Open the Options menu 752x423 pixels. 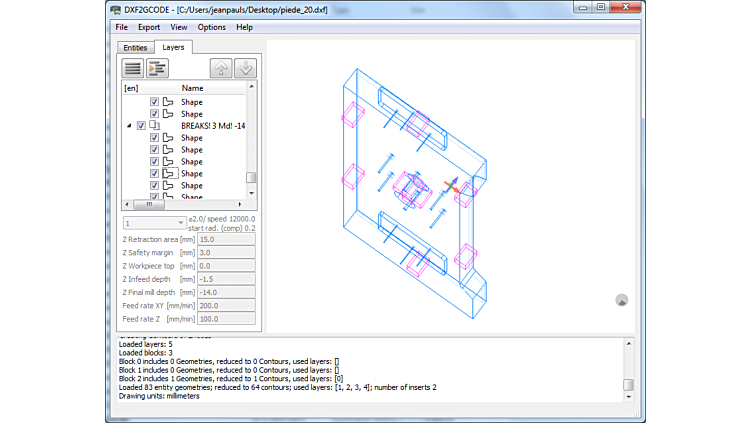click(211, 27)
